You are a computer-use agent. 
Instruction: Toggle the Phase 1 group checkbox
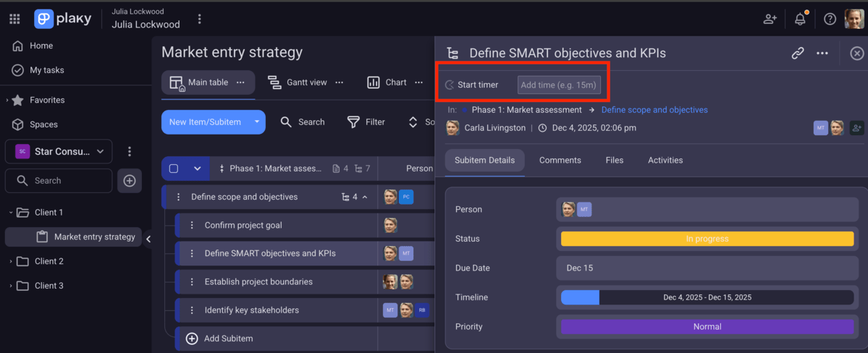pyautogui.click(x=174, y=169)
